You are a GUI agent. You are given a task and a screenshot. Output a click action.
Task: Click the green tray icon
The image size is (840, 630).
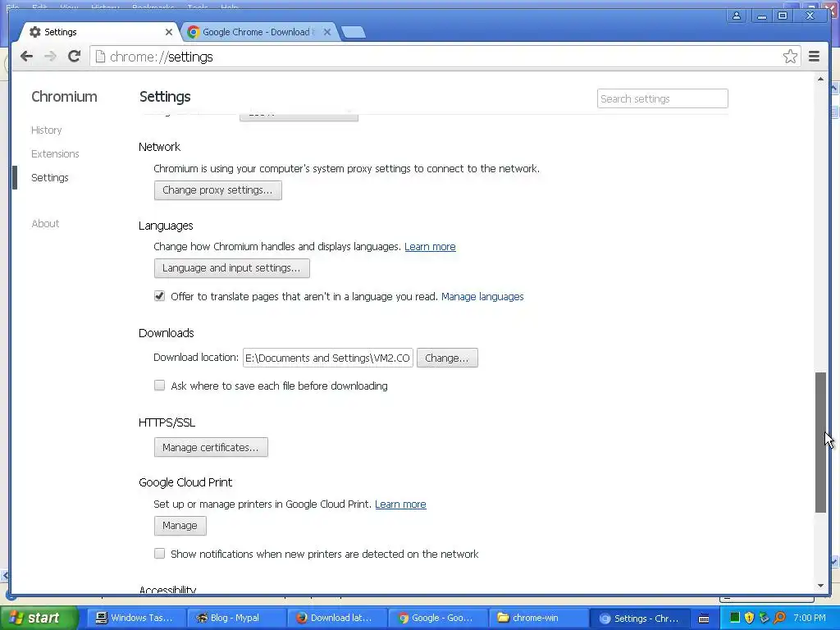tap(734, 618)
